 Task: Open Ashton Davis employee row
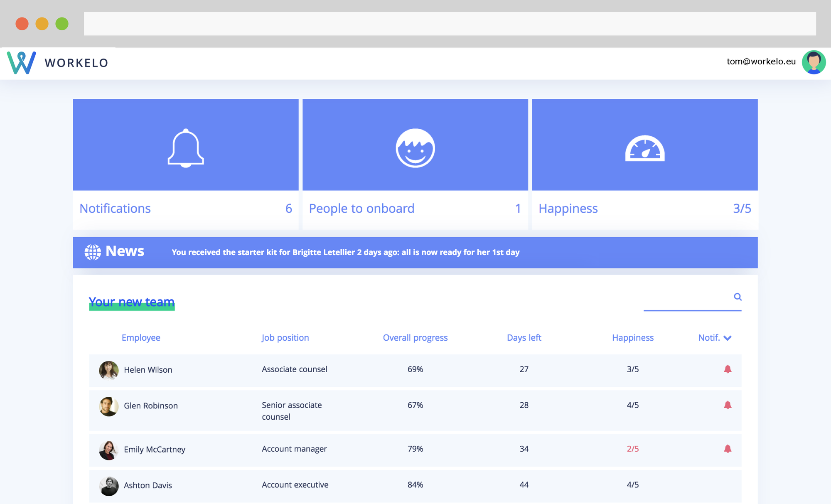[x=148, y=485]
